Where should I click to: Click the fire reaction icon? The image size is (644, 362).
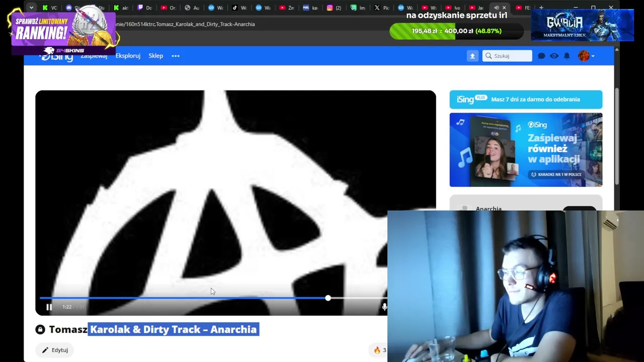[x=377, y=350]
